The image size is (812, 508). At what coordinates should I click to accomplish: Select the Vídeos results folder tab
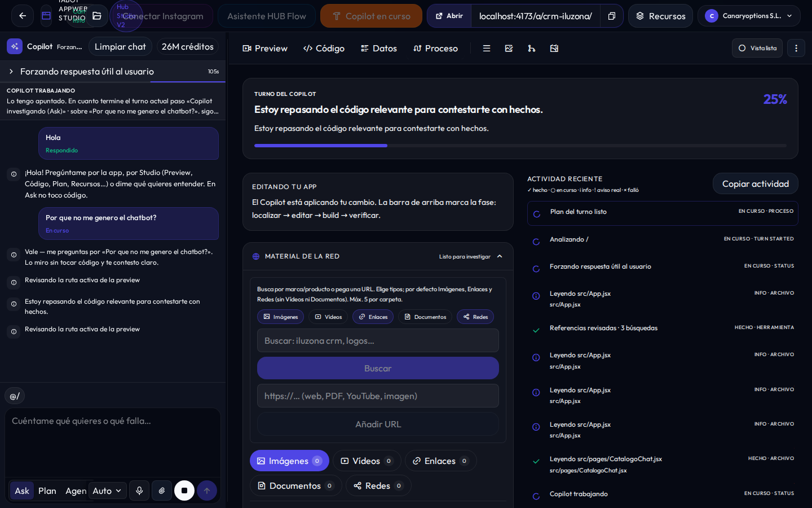tap(367, 461)
